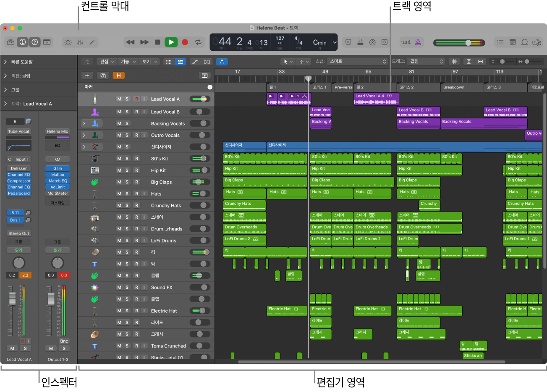Click the Rewind transport button

[131, 42]
